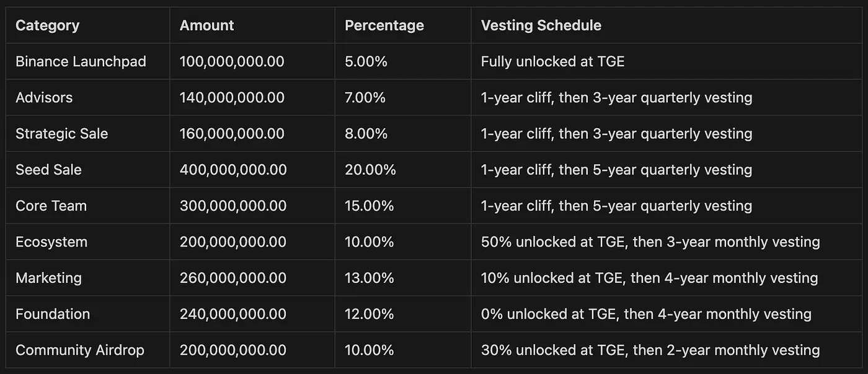868x374 pixels.
Task: Click the Community Airdrop row label
Action: (x=80, y=350)
